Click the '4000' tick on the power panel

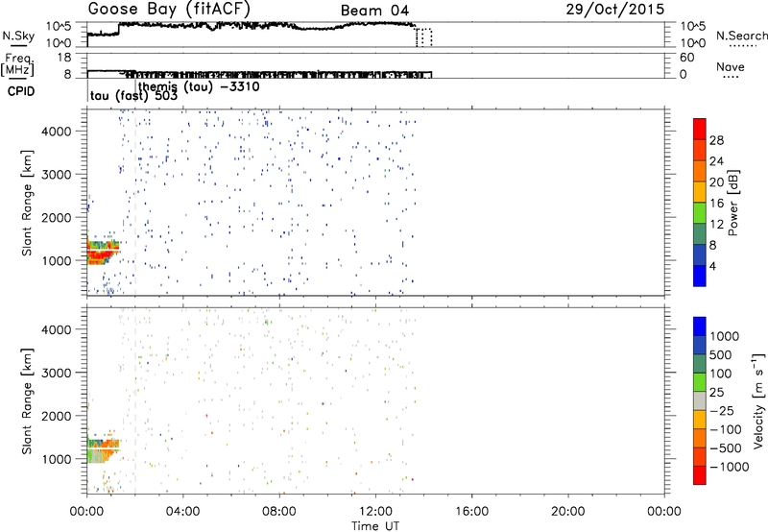coord(56,132)
